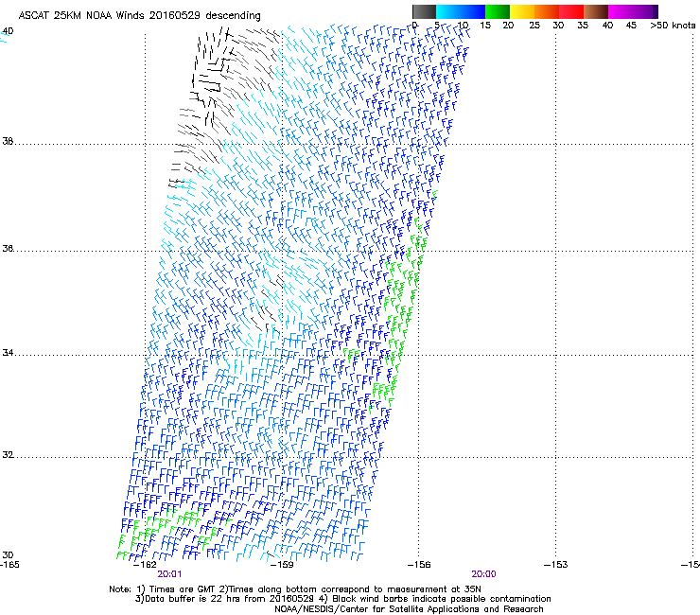Pick the red 30-35 knots legend swatch

click(571, 11)
